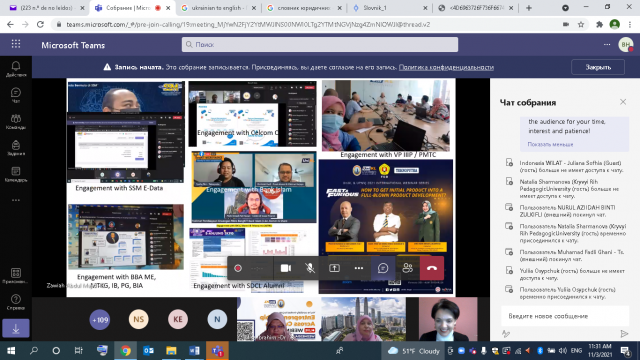The image size is (640, 360).
Task: Click the red hang up call button
Action: (432, 268)
